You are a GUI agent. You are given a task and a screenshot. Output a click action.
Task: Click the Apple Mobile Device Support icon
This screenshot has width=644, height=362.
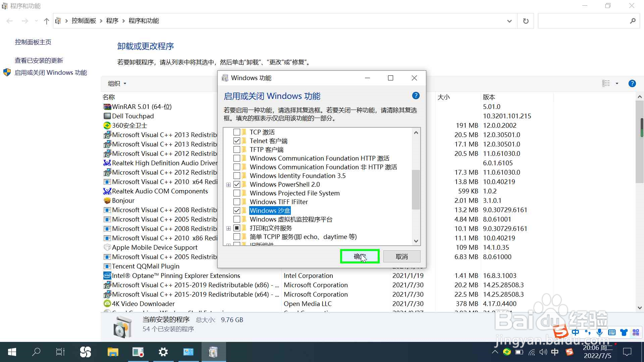[x=107, y=247]
